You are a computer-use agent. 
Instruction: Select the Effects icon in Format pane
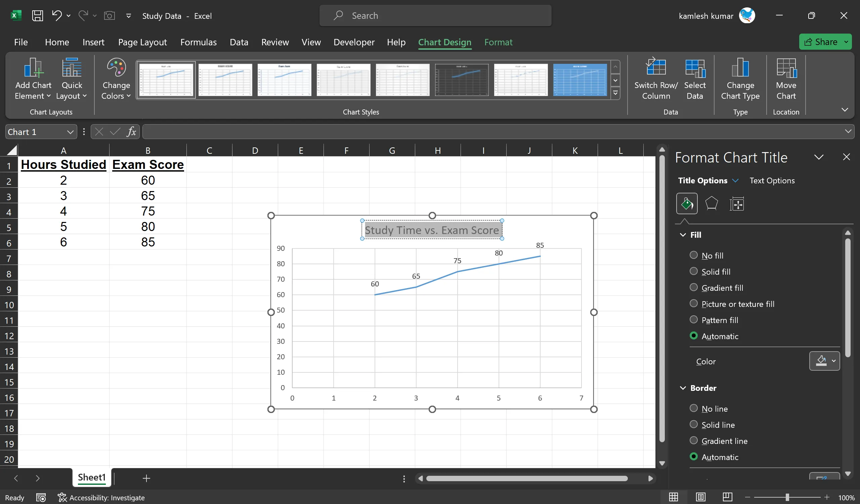[x=712, y=203]
